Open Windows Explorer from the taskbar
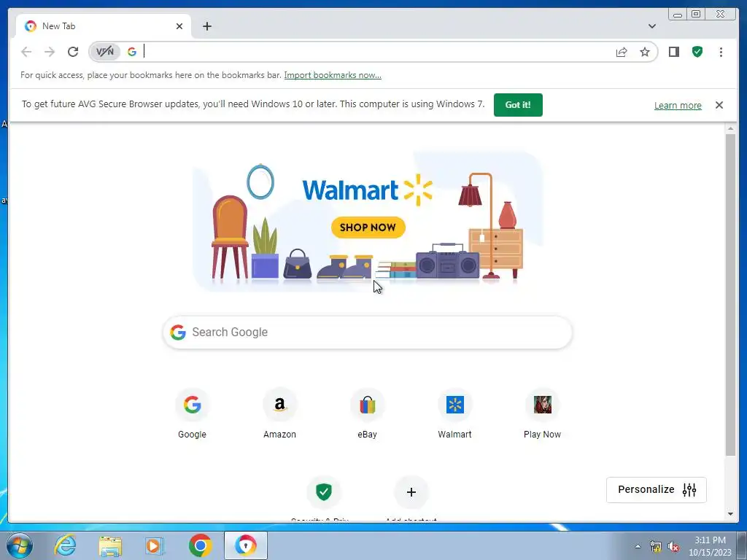Image resolution: width=747 pixels, height=560 pixels. click(110, 545)
